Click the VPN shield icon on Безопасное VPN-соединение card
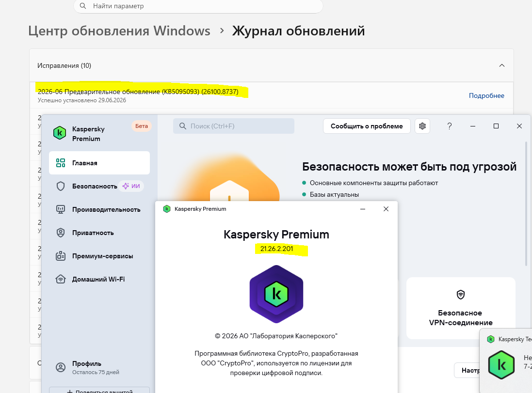The width and height of the screenshot is (532, 393). pos(460,294)
